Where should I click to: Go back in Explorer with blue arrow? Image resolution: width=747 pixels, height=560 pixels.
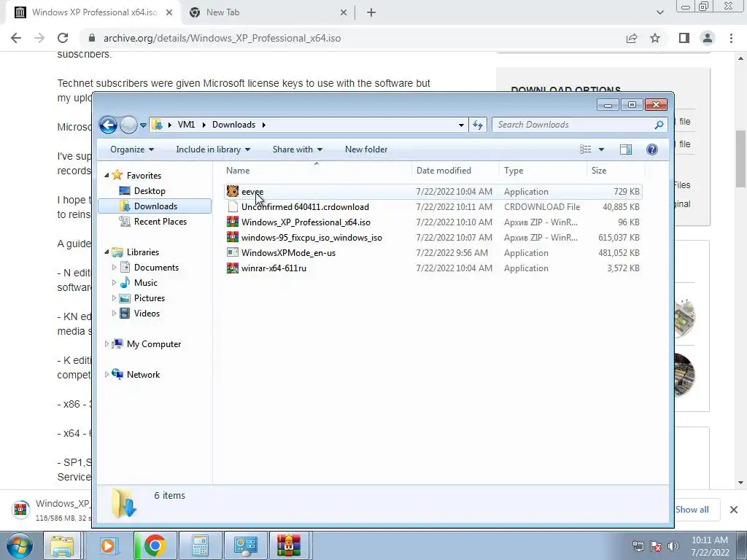coord(108,125)
